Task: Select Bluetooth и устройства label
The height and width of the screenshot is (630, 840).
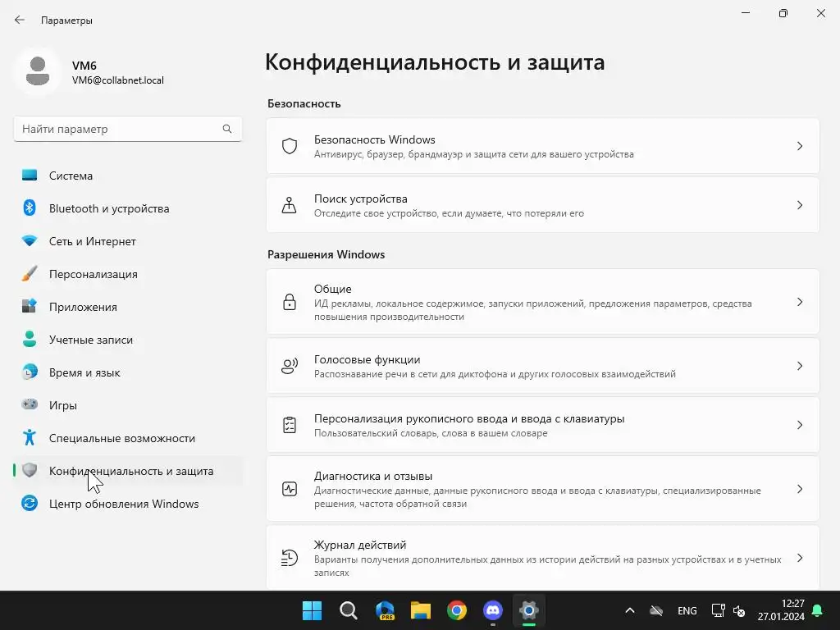Action: coord(109,208)
